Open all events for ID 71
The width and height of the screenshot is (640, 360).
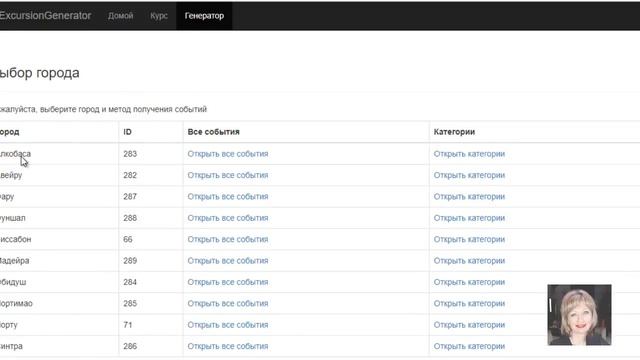(x=228, y=325)
